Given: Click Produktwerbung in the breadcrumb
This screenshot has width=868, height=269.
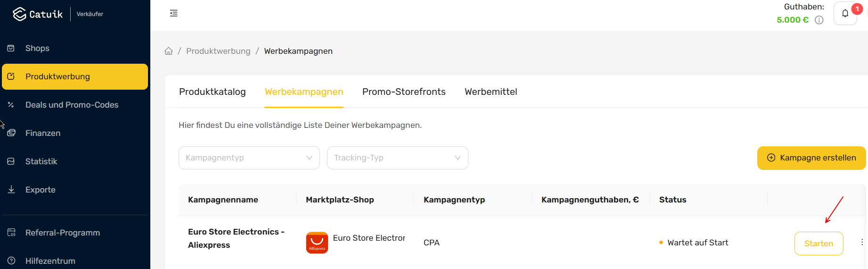Looking at the screenshot, I should [x=218, y=51].
